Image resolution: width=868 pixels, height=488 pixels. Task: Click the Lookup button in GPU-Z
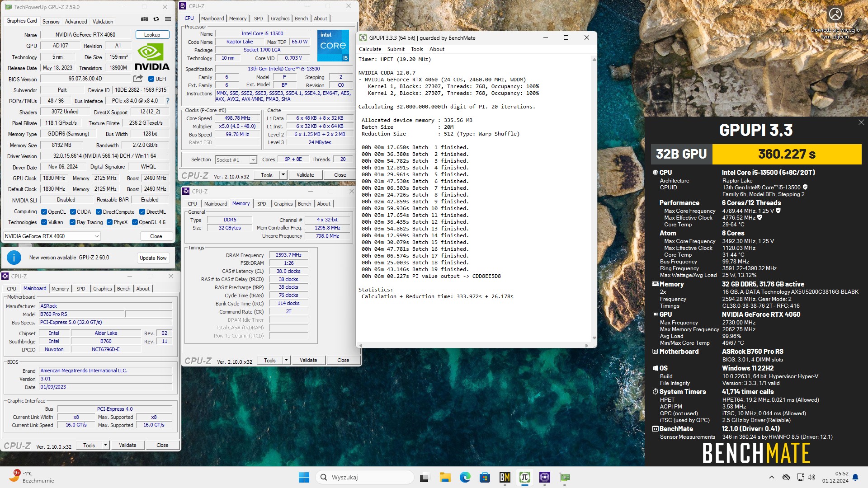tap(152, 35)
